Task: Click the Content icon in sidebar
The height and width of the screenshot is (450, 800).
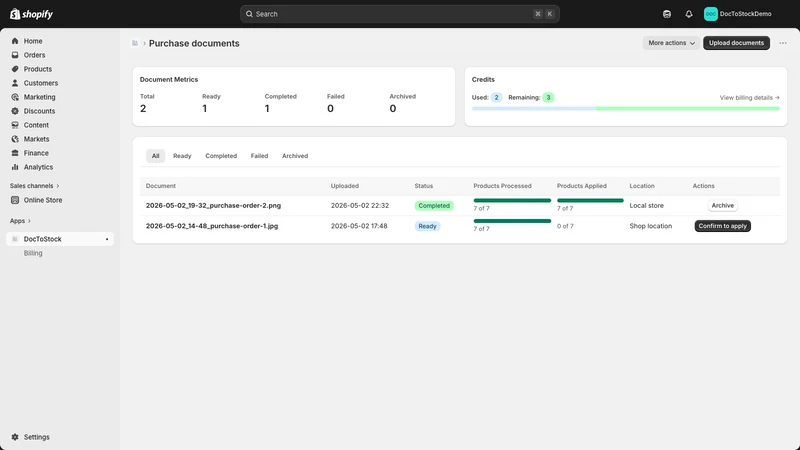Action: [x=15, y=125]
